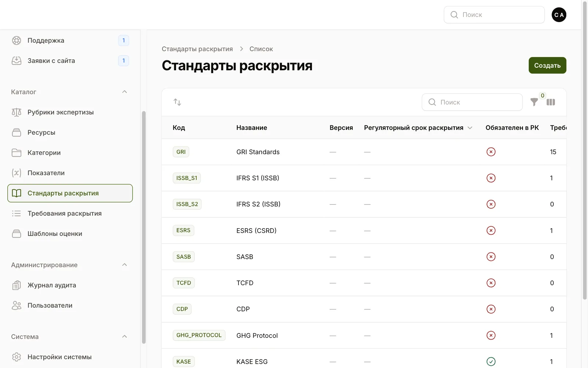Navigate to Требования раскрытия

[70, 213]
